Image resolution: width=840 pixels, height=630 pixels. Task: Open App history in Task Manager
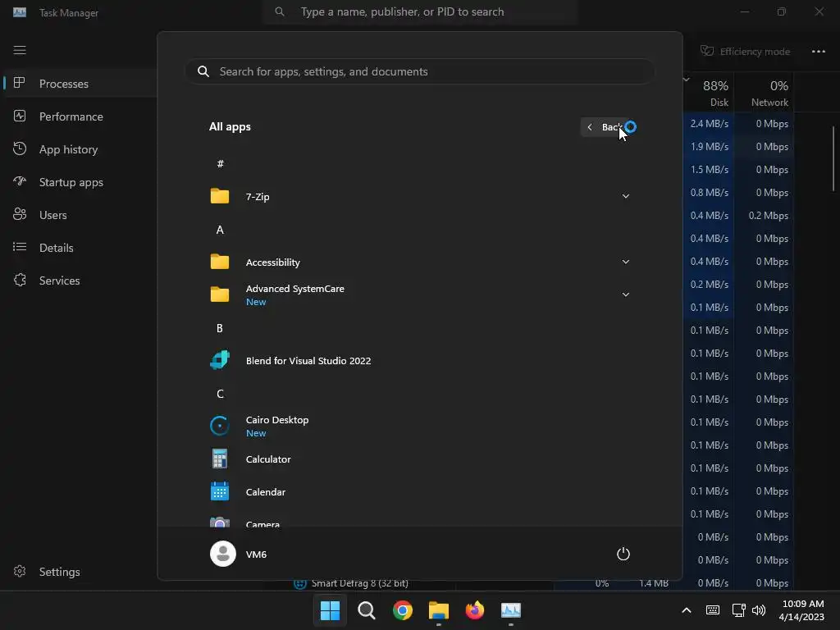[x=80, y=149]
